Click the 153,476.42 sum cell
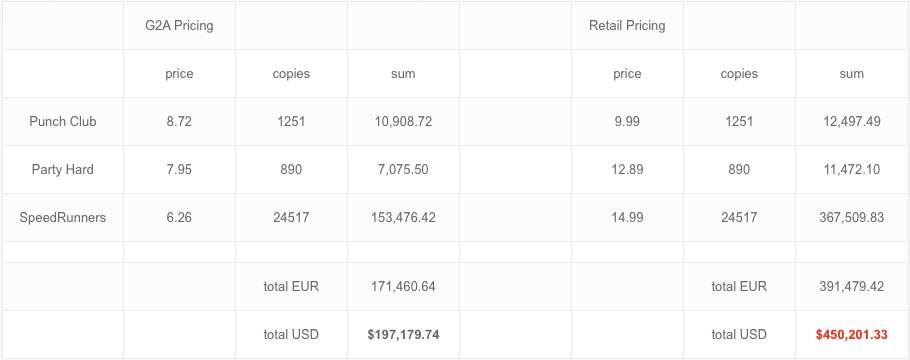Image resolution: width=910 pixels, height=360 pixels. tap(403, 218)
